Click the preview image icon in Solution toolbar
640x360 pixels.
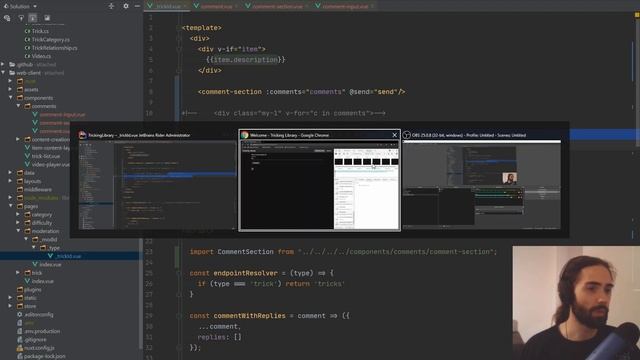(x=47, y=18)
